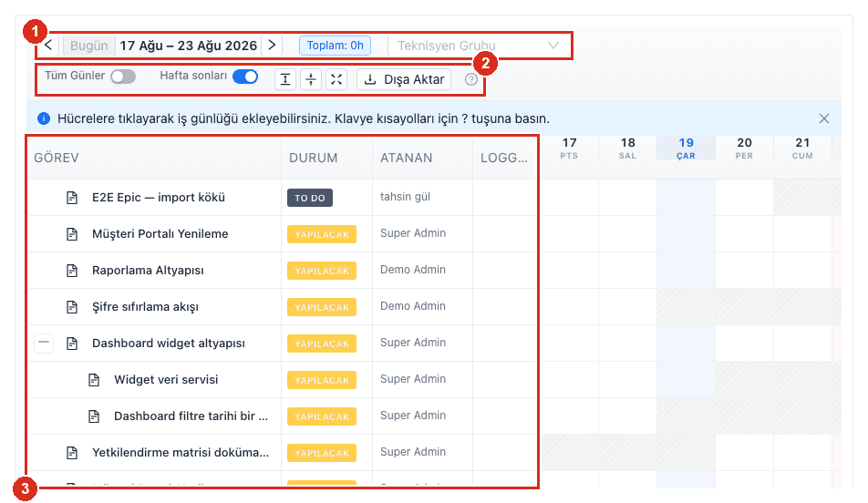Dismiss the info banner with X
This screenshot has width=868, height=503.
click(x=823, y=118)
